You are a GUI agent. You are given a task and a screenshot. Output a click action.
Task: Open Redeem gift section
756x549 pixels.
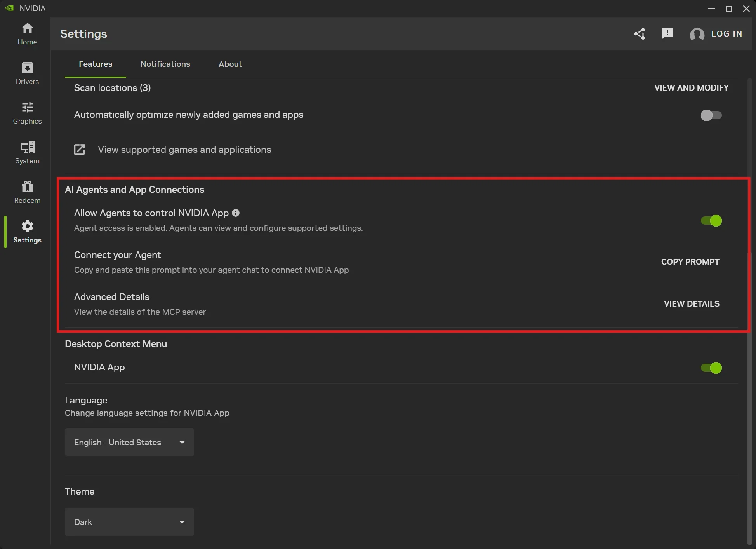27,192
